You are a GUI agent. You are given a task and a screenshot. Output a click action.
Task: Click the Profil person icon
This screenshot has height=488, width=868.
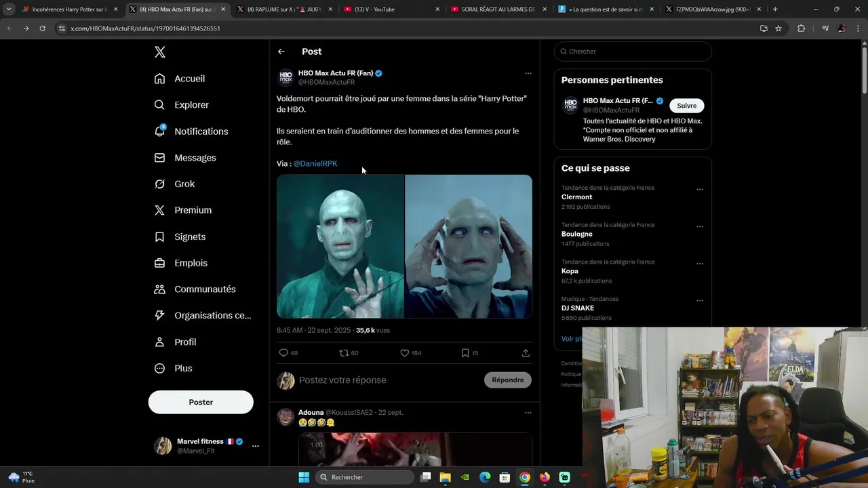(x=159, y=342)
